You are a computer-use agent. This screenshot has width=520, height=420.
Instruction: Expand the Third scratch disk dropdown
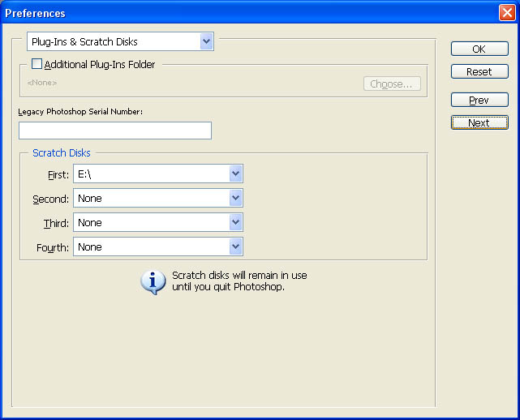click(x=235, y=222)
